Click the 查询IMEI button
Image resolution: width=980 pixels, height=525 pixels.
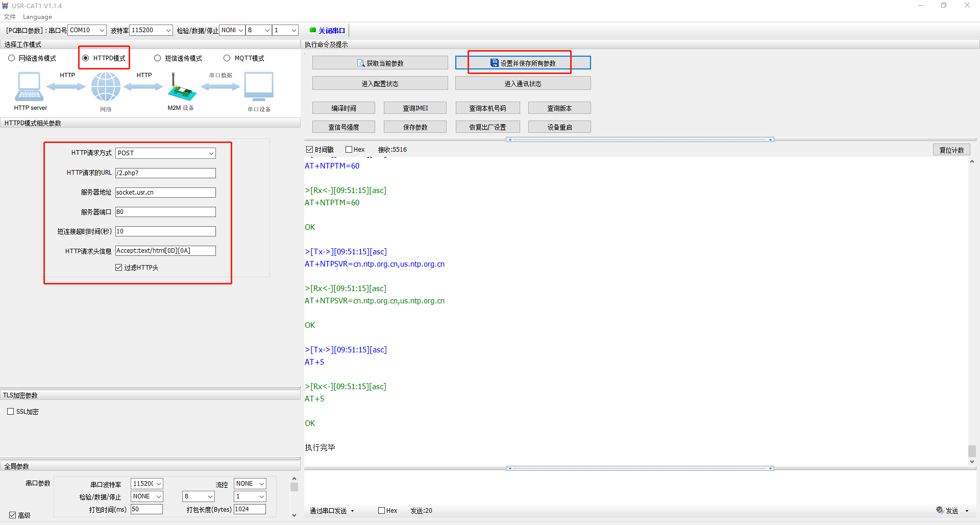tap(415, 108)
